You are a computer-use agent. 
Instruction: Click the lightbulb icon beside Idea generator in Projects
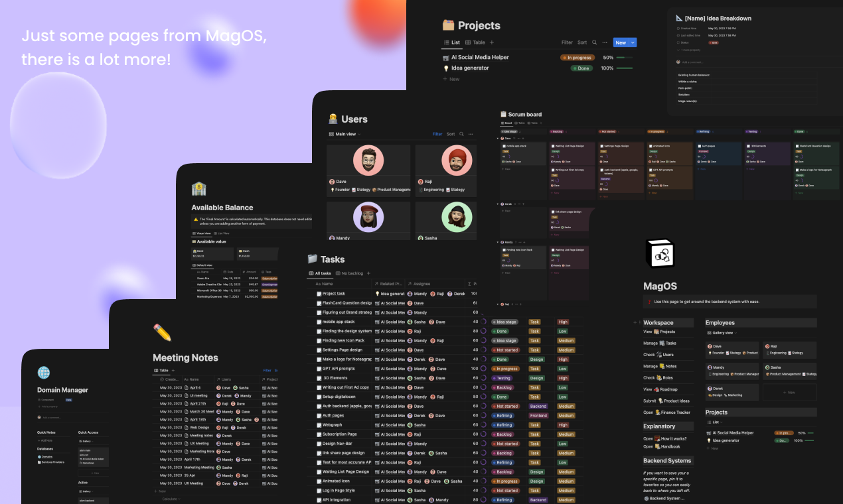click(446, 68)
